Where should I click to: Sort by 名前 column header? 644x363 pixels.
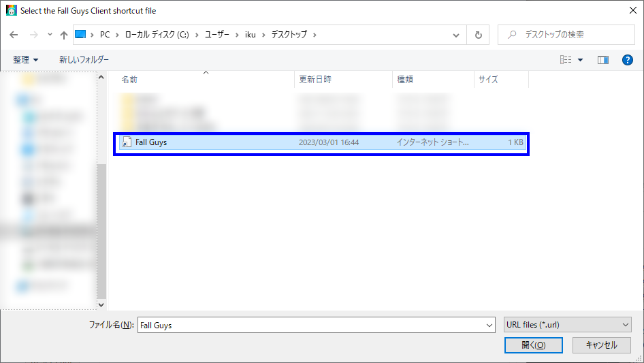pyautogui.click(x=129, y=80)
